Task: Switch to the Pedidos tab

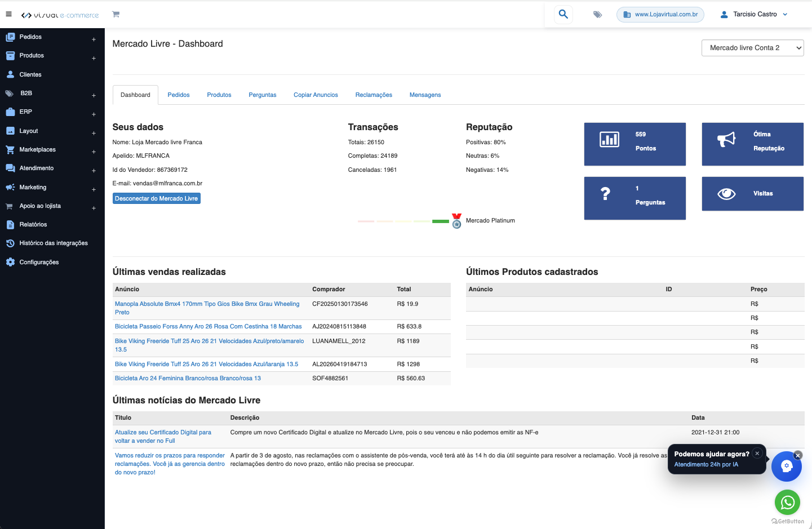Action: tap(179, 95)
